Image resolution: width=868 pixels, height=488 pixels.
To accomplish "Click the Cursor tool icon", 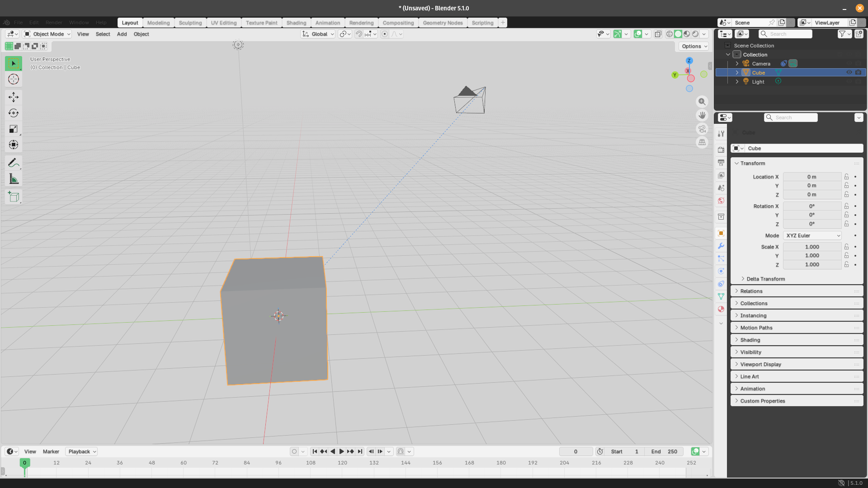I will coord(14,80).
